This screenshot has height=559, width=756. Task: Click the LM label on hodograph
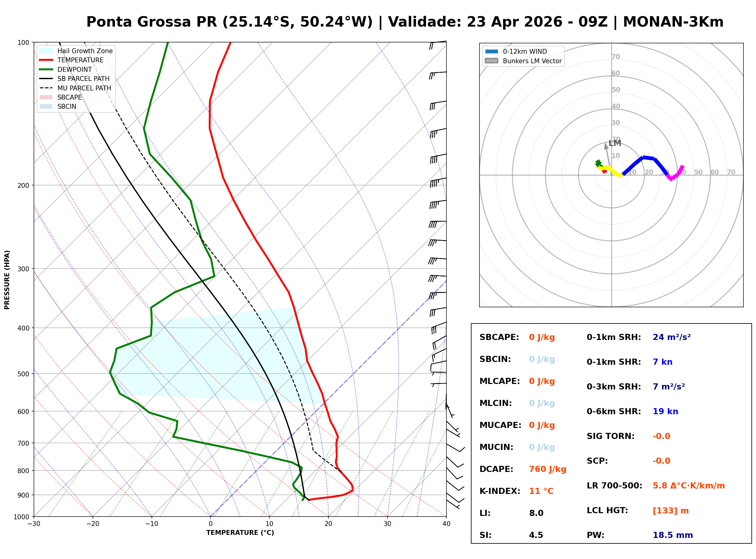click(x=615, y=143)
